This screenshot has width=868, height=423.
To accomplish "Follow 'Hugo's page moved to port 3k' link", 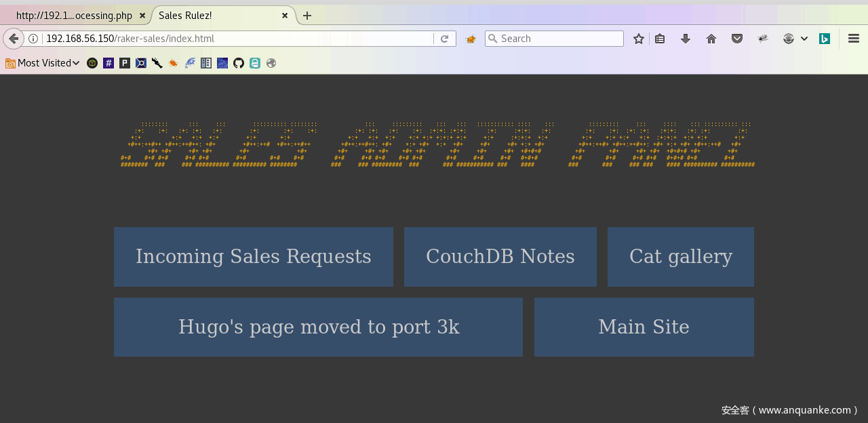I will (x=319, y=327).
